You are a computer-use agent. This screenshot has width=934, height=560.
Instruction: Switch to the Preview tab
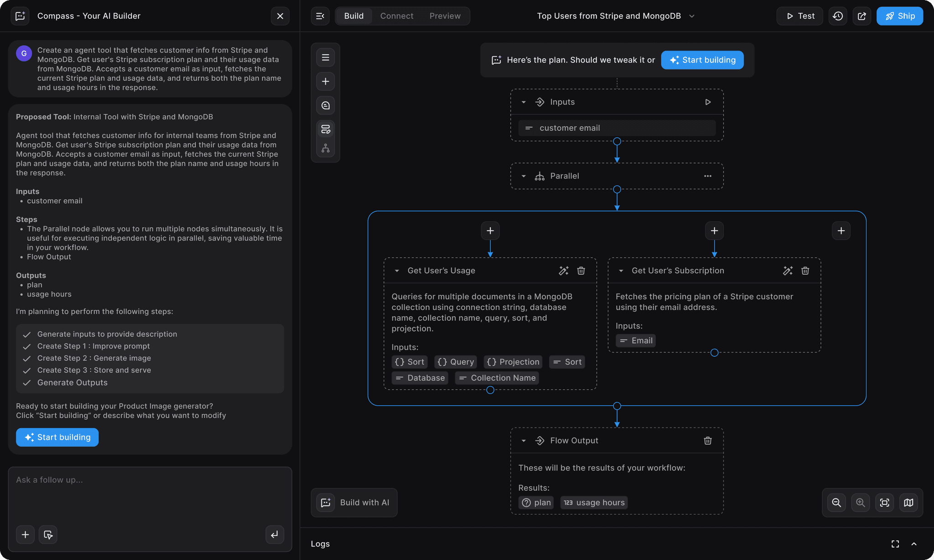(445, 16)
